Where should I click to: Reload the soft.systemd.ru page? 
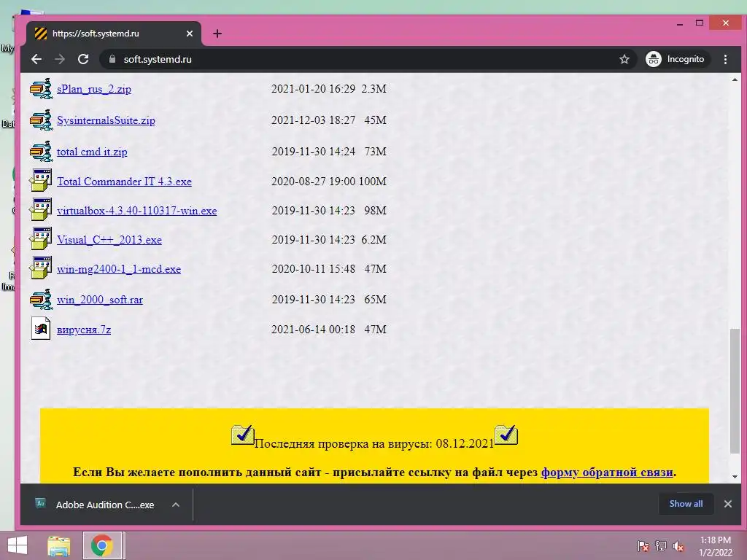tap(83, 59)
